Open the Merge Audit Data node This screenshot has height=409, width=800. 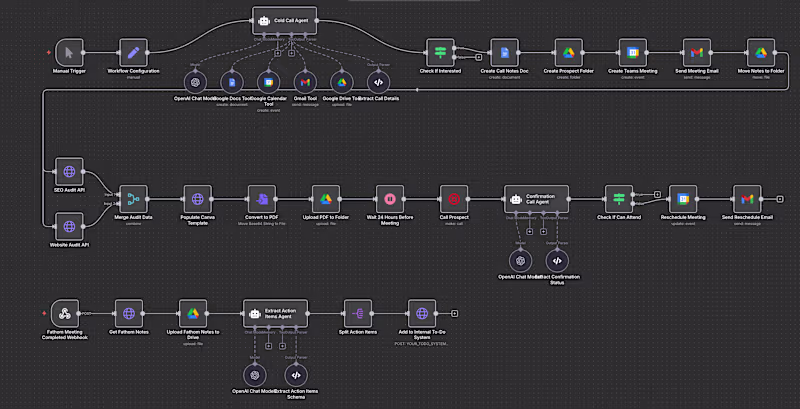click(x=133, y=199)
